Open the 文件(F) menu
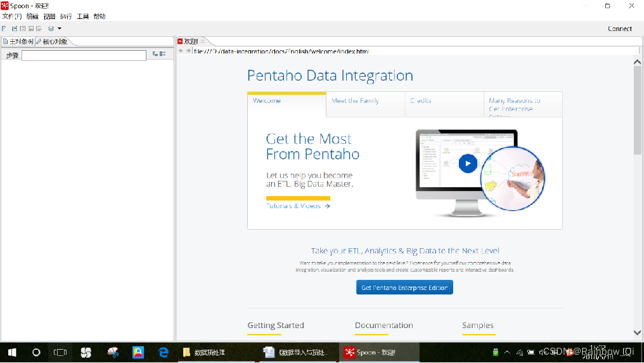Viewport: 644px width, 363px height. (x=12, y=16)
